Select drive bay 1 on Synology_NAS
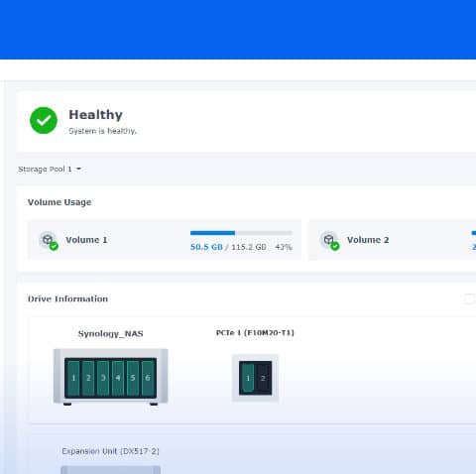This screenshot has width=476, height=474. 73,378
